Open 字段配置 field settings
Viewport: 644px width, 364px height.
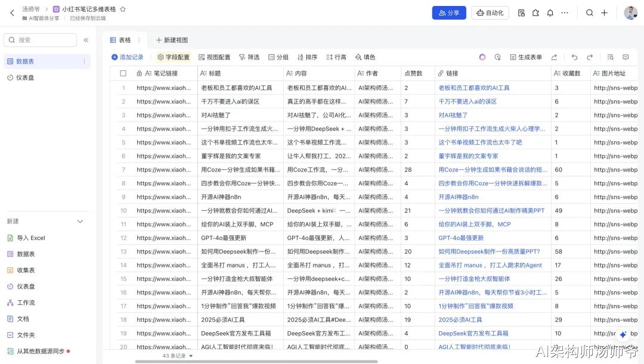[x=174, y=57]
